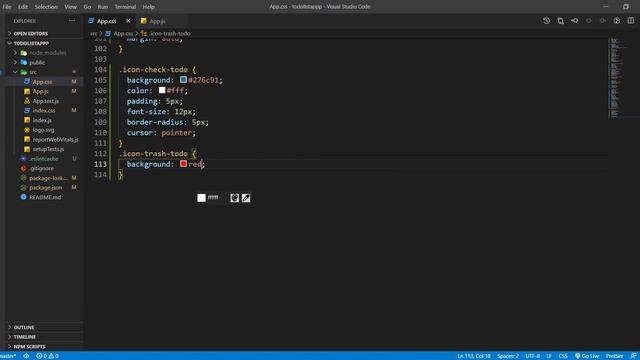640x360 pixels.
Task: Click the #276c91 color swatch on line 105
Action: click(x=183, y=80)
